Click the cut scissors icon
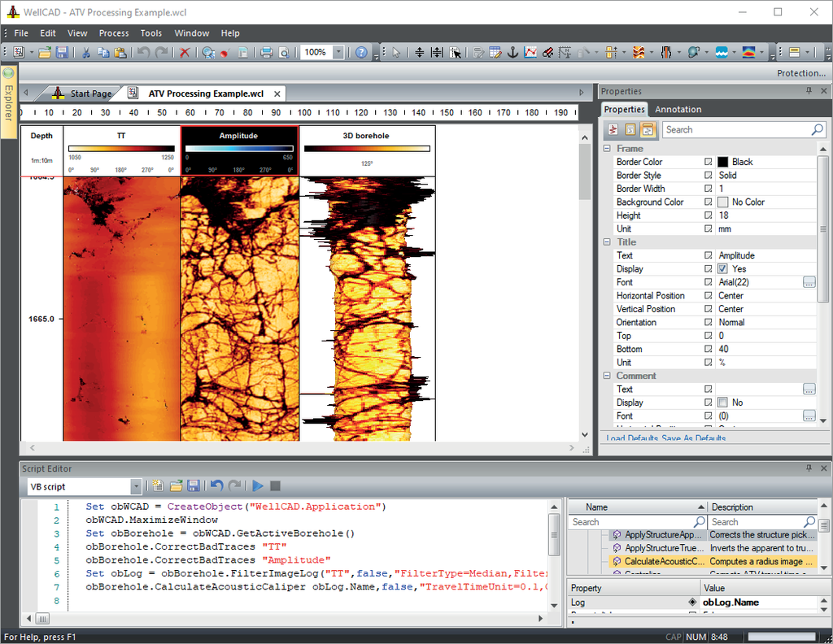 point(85,52)
